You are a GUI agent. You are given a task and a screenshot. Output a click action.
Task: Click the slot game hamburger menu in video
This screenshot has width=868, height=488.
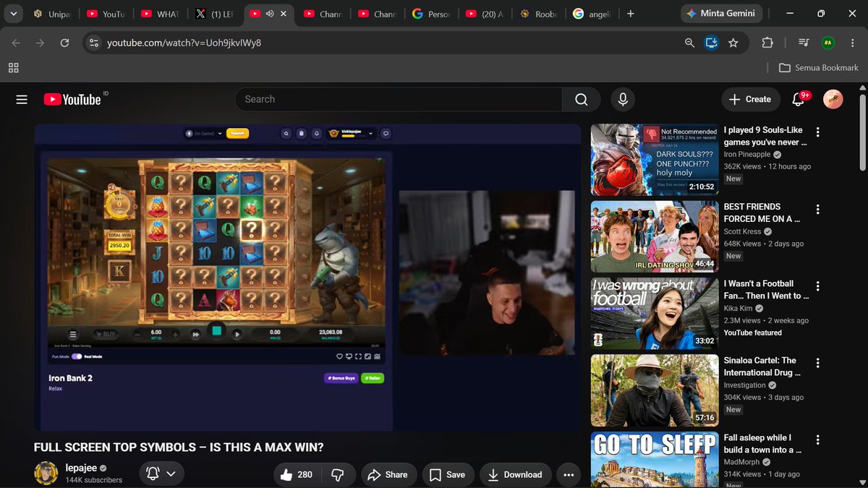(73, 334)
